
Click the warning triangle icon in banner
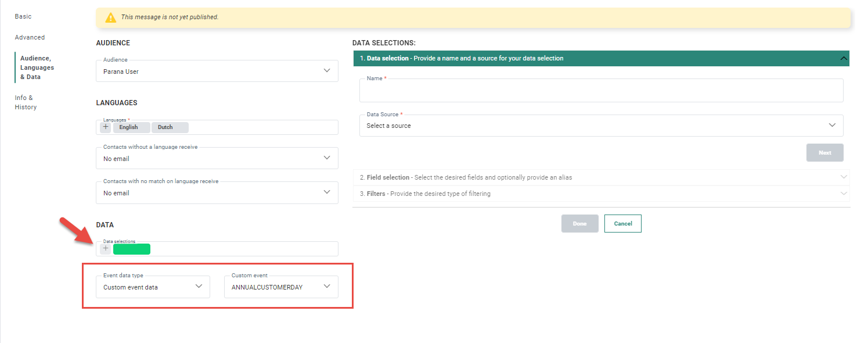(110, 17)
